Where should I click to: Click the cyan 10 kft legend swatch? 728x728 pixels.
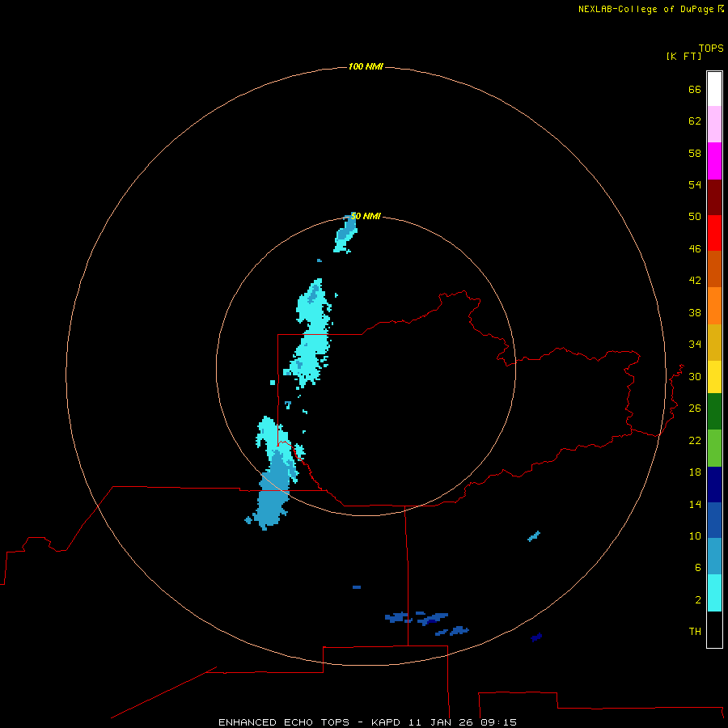point(714,593)
